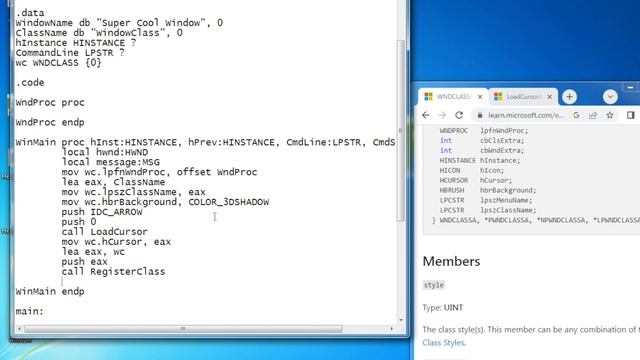This screenshot has height=360, width=640.
Task: Click the 'call RegisterClass' line in editor
Action: (113, 271)
